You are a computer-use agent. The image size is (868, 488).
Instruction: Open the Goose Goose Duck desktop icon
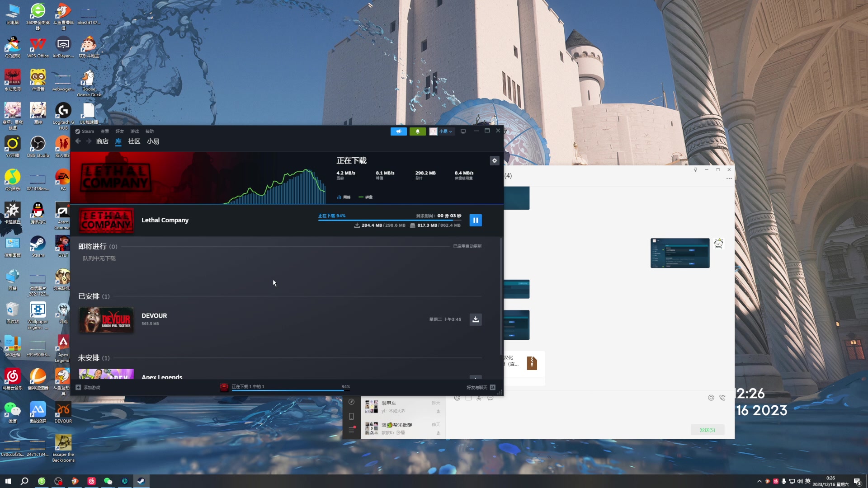click(89, 83)
